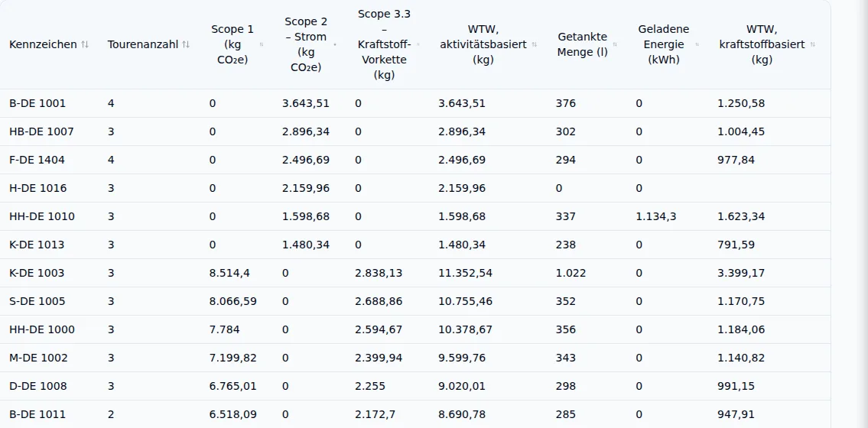Sort by Getankte Menge (l) sort icon
This screenshot has height=428, width=868.
click(x=614, y=45)
